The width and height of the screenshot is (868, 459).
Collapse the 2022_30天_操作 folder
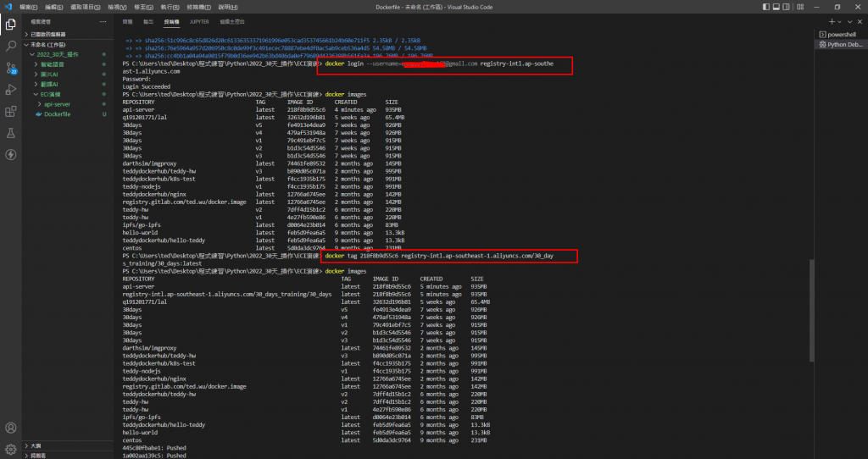(x=69, y=54)
